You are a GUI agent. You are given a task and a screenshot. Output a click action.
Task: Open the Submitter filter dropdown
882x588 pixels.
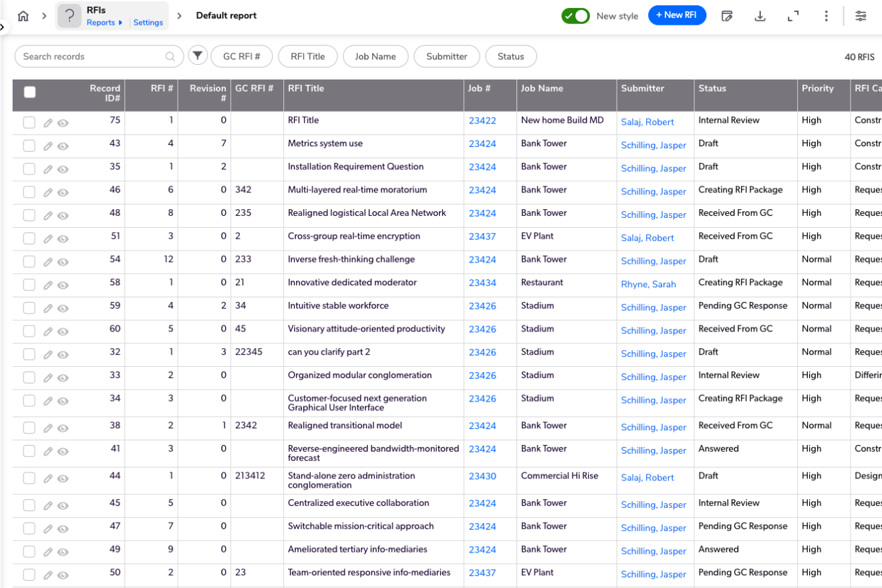[446, 57]
